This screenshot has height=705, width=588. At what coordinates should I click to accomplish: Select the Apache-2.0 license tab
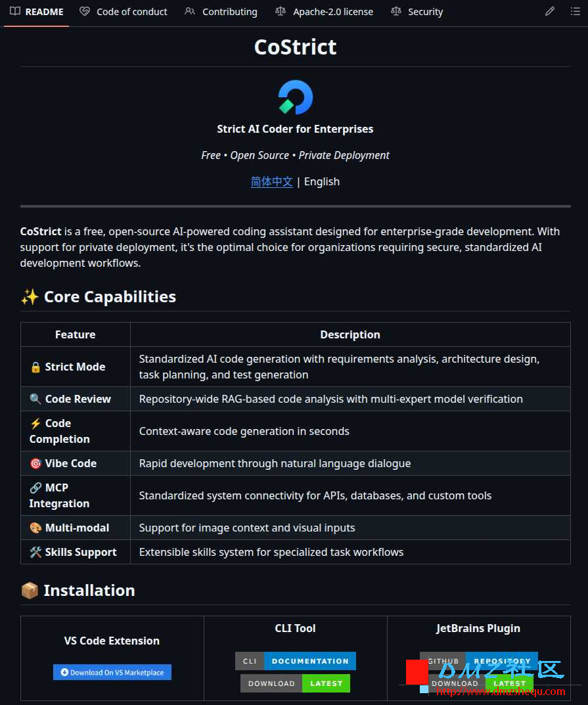click(x=332, y=12)
